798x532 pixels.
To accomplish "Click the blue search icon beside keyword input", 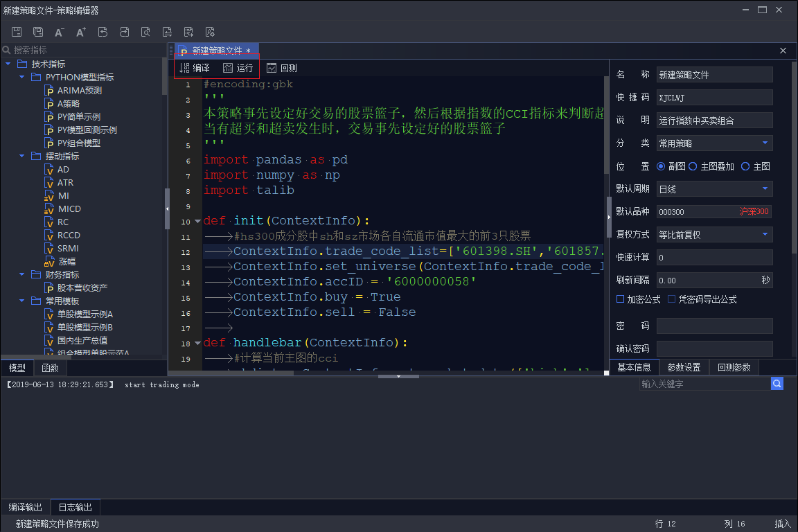I will click(777, 384).
